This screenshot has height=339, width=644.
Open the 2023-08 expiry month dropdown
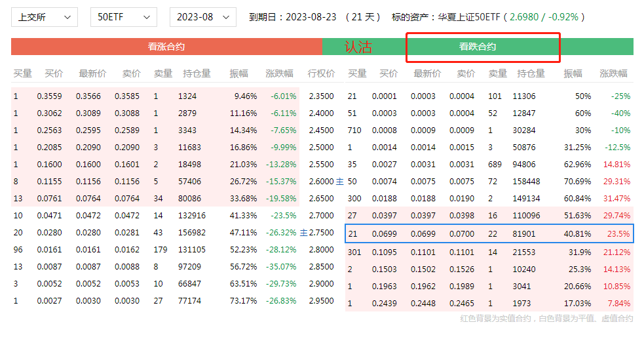point(202,17)
